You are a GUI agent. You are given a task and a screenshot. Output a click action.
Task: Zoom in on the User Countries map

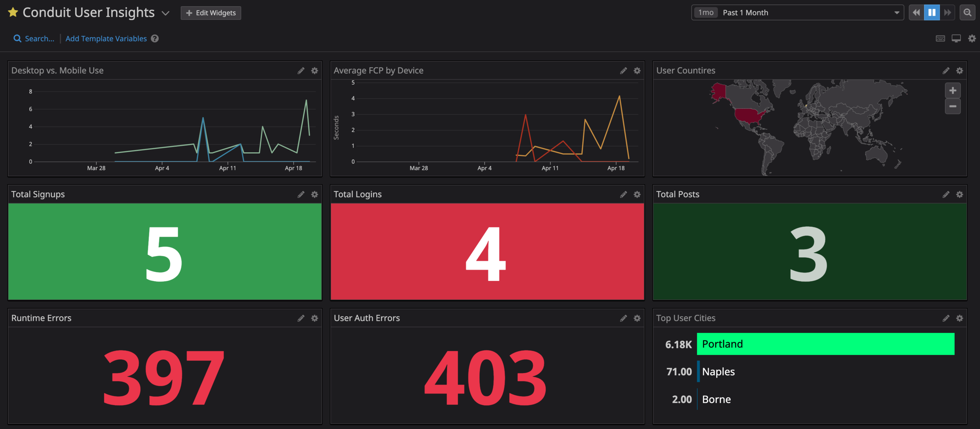pyautogui.click(x=953, y=91)
